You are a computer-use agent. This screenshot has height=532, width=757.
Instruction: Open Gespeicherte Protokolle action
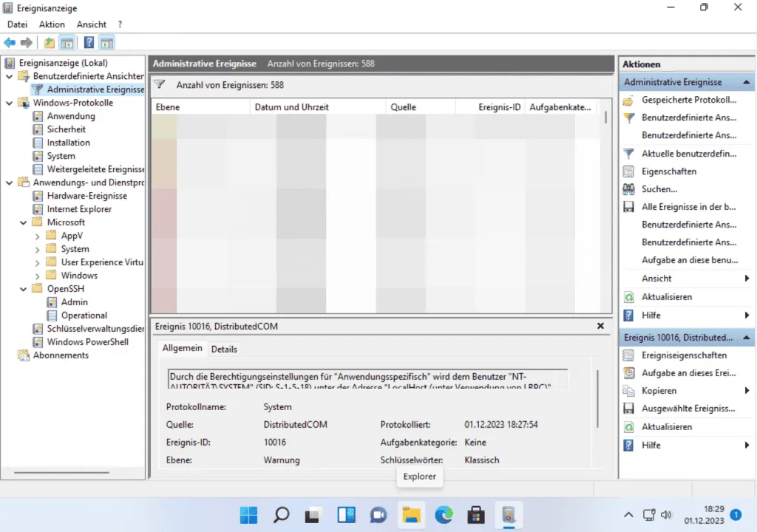coord(688,100)
